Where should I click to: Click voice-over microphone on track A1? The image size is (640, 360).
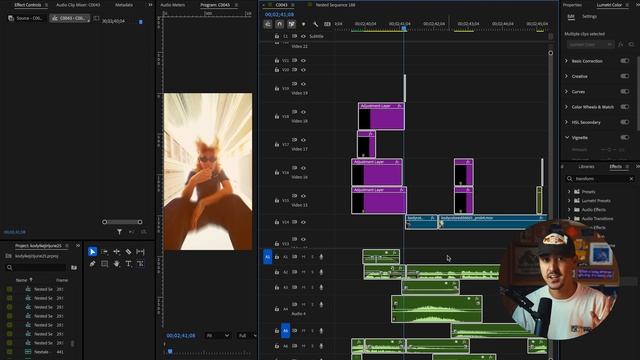click(x=321, y=257)
